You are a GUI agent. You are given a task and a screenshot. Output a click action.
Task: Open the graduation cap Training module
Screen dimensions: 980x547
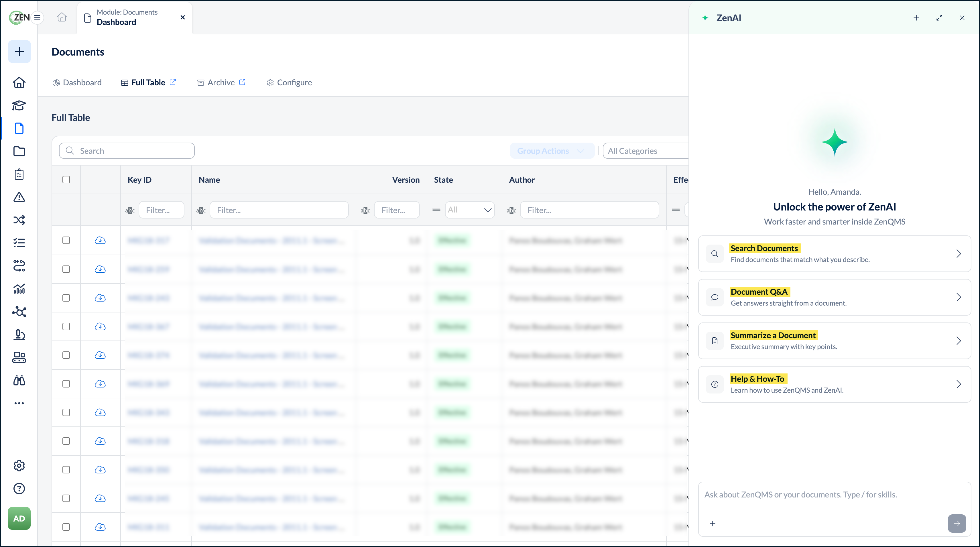(19, 105)
